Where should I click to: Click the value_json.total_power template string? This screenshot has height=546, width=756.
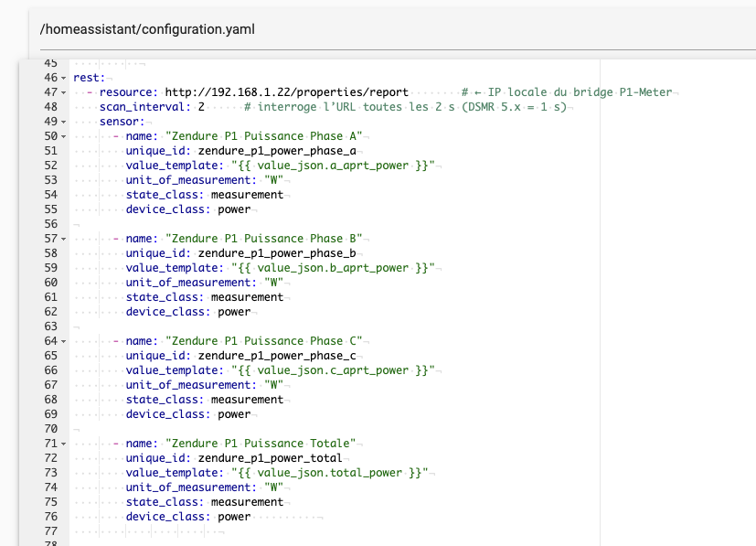[x=322, y=473]
